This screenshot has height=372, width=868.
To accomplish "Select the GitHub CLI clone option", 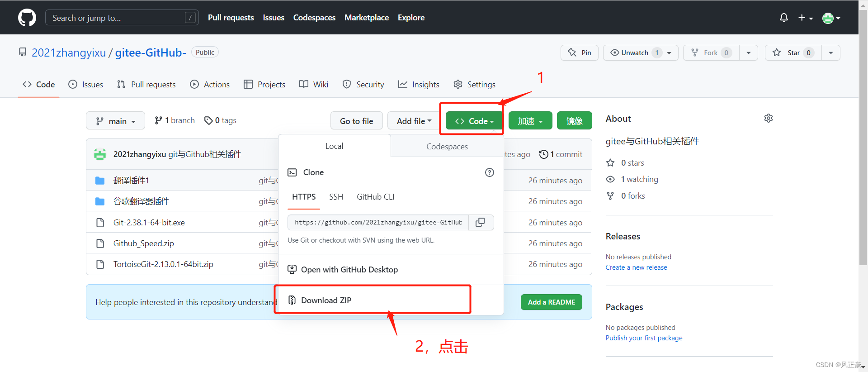I will tap(375, 197).
